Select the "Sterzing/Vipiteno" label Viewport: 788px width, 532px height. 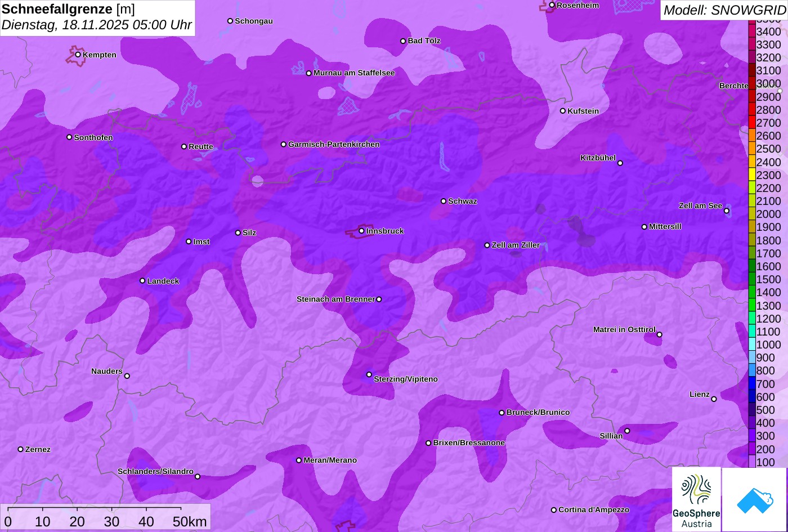pyautogui.click(x=406, y=379)
